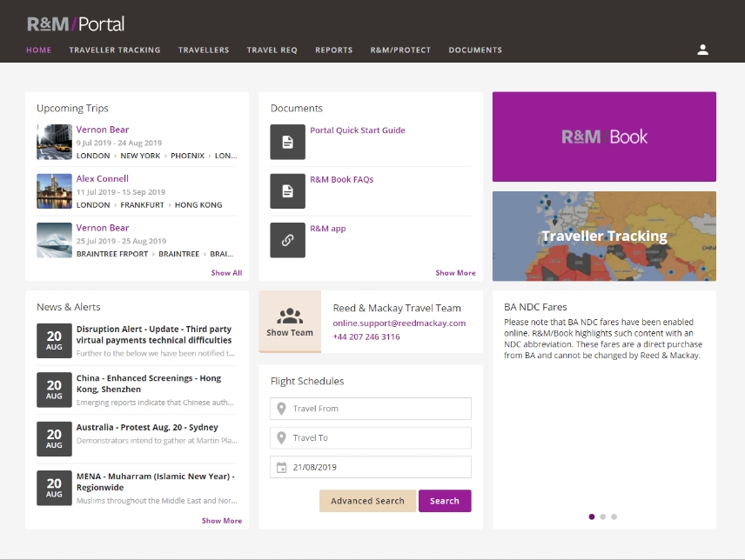The height and width of the screenshot is (560, 745).
Task: Click the Portal Quick Start Guide document icon
Action: click(x=287, y=142)
